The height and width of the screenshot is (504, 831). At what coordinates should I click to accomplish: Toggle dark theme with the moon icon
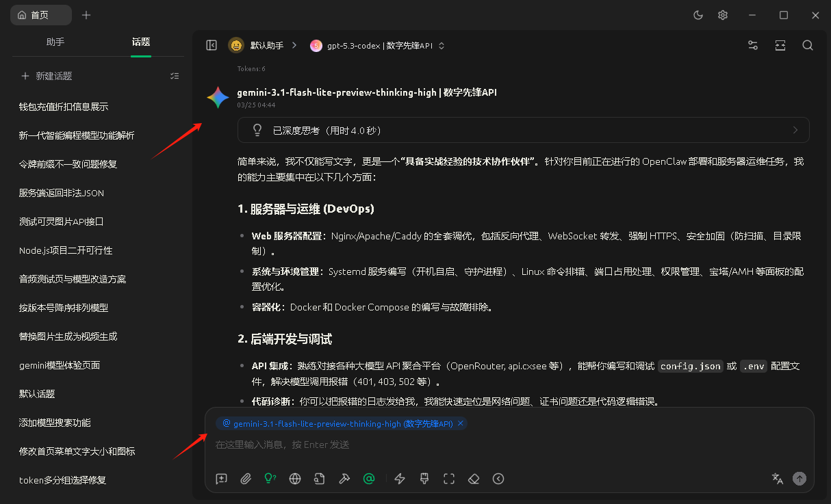click(698, 15)
